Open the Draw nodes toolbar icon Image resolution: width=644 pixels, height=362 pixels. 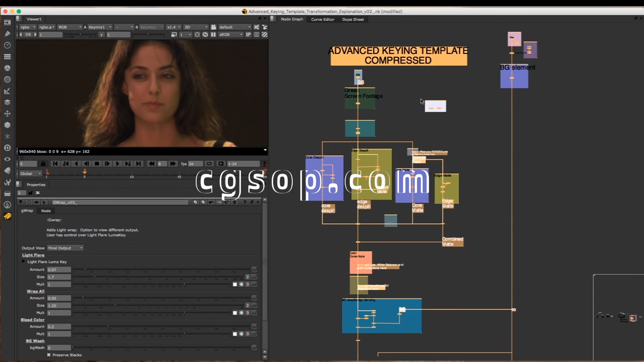[7, 34]
